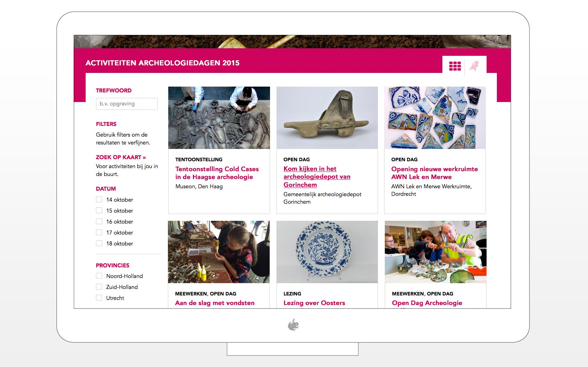
Task: Switch to Netherlands map view icon
Action: click(475, 66)
